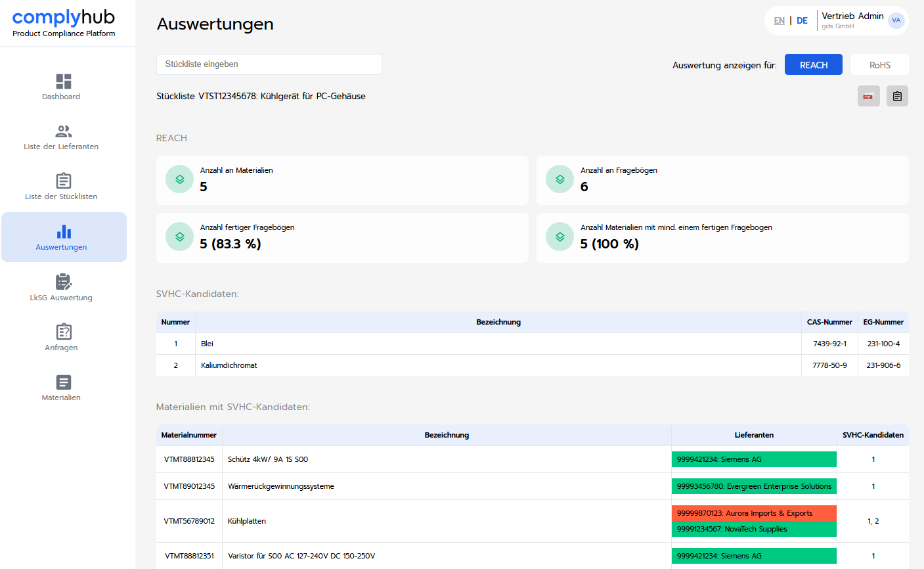Focus the Stückliste eingeben input field
Image resolution: width=924 pixels, height=569 pixels.
tap(269, 64)
